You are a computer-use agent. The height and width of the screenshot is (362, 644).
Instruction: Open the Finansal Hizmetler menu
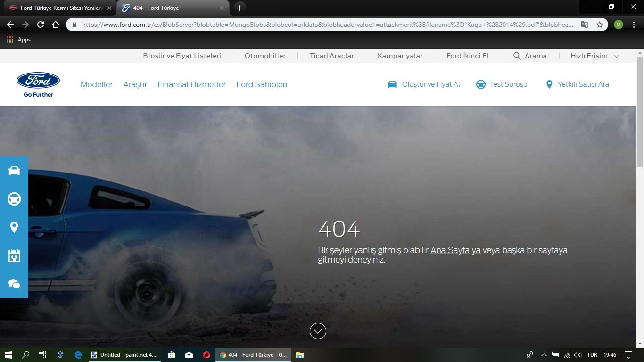tap(191, 84)
